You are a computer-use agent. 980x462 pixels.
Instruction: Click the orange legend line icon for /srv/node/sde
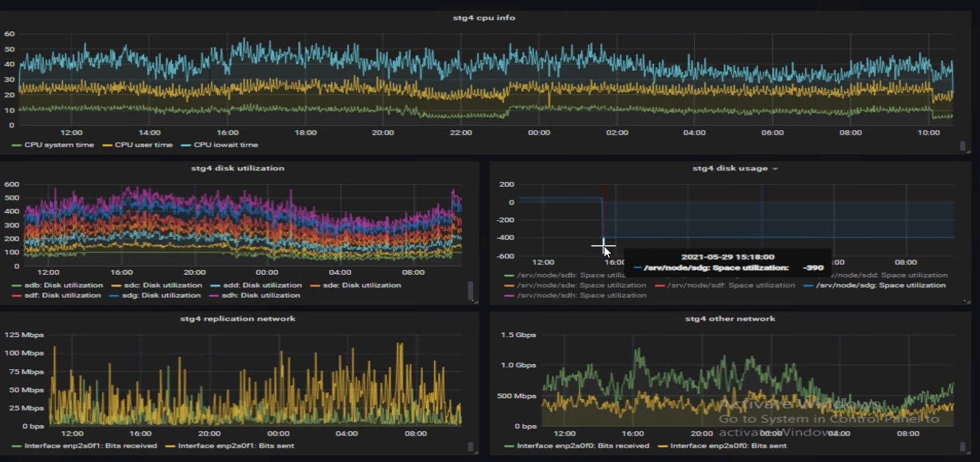tap(509, 286)
